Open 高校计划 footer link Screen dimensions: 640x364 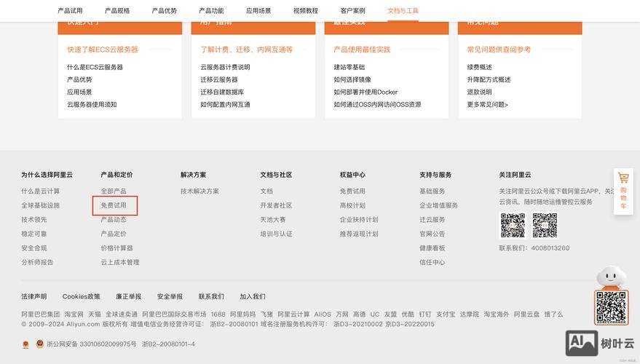click(352, 205)
